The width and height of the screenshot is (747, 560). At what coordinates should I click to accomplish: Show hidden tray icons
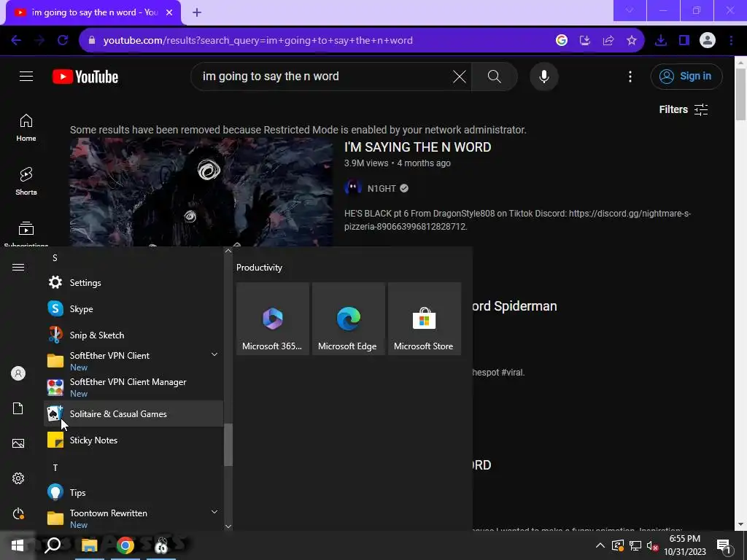click(x=600, y=545)
